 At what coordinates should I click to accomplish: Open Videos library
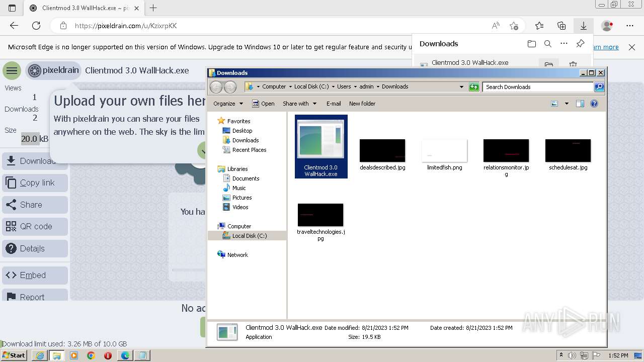click(x=240, y=207)
